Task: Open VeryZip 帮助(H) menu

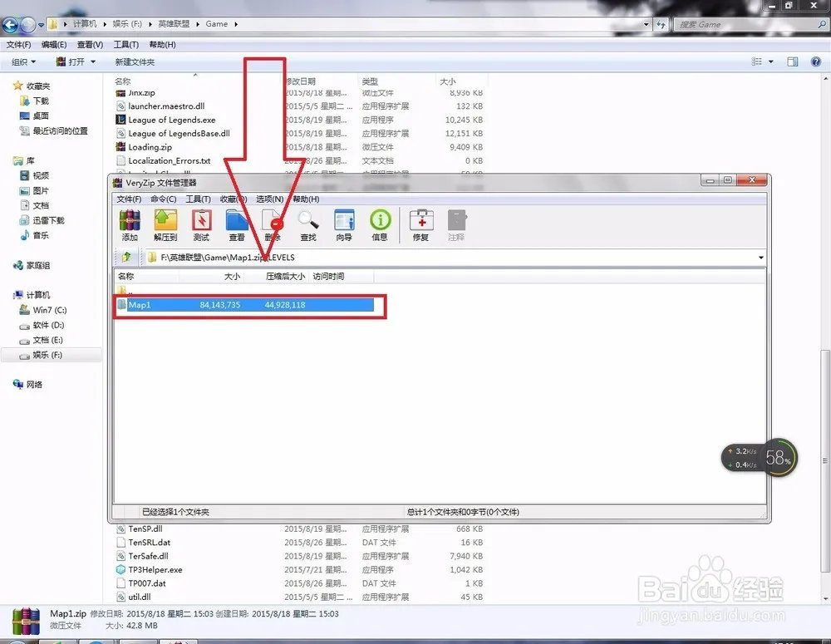Action: tap(306, 199)
